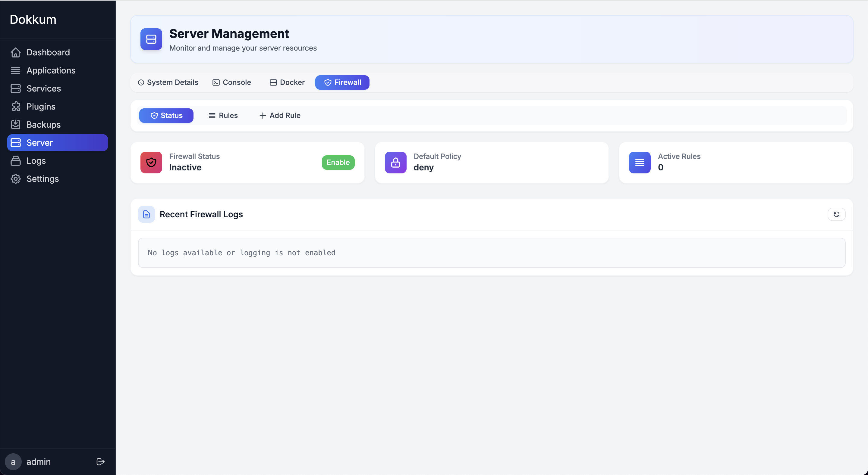
Task: Click the Services sidebar icon
Action: [x=16, y=88]
